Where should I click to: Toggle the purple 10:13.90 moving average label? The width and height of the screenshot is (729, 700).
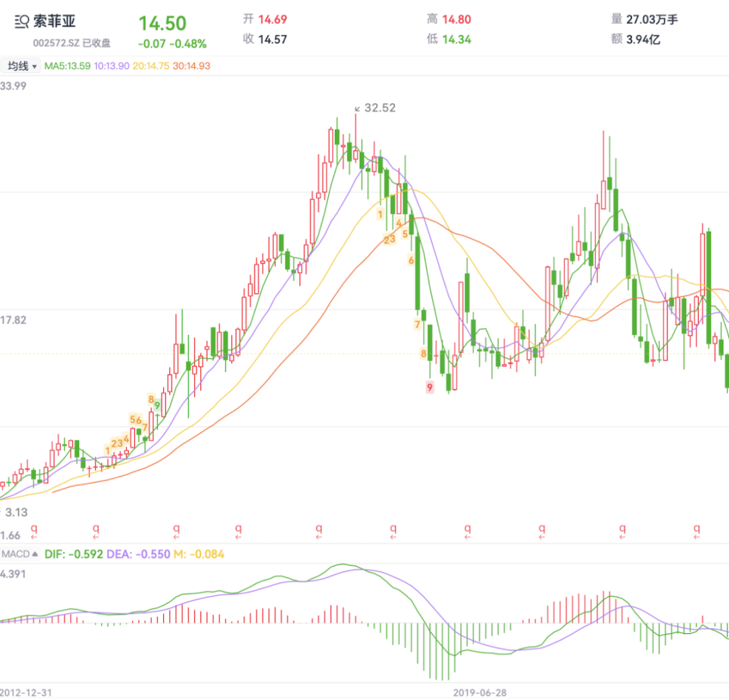pyautogui.click(x=113, y=66)
